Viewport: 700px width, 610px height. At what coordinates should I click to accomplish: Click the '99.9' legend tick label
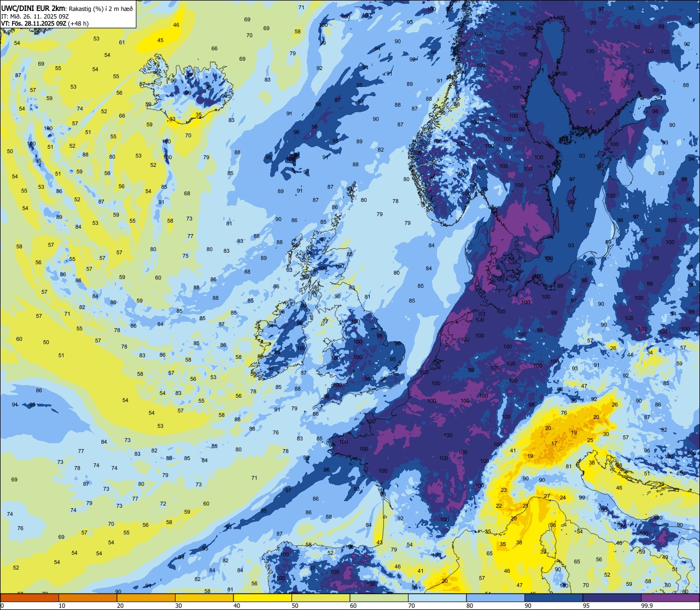pyautogui.click(x=647, y=606)
